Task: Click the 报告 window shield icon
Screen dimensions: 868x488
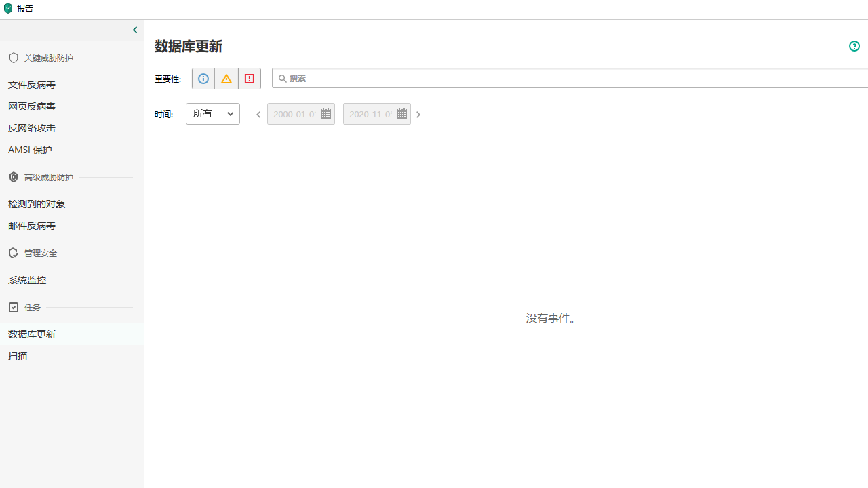Action: [7, 8]
